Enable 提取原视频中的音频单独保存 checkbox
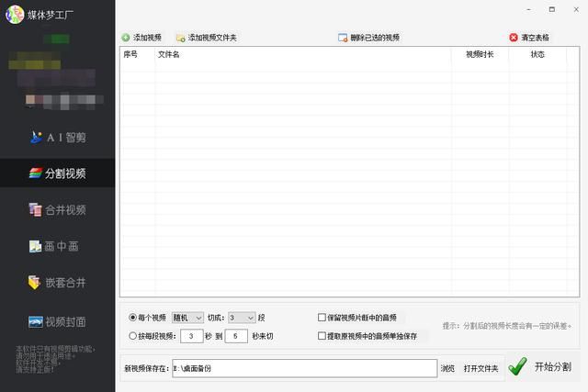 point(322,336)
